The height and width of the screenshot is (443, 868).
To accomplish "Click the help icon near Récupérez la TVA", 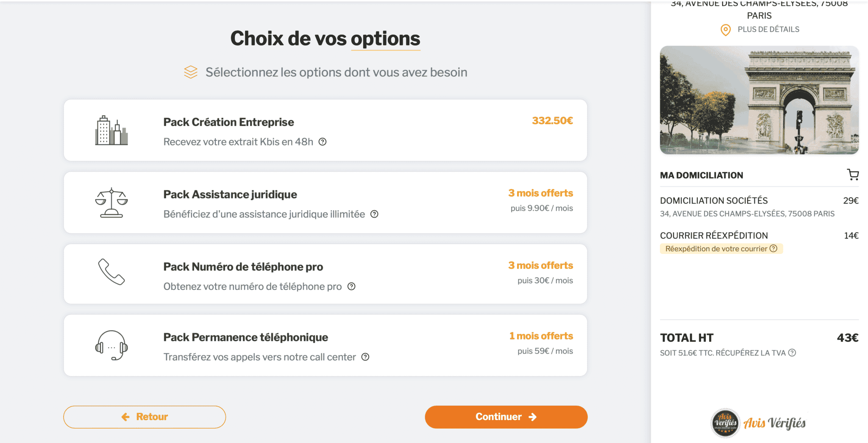I will click(x=793, y=352).
